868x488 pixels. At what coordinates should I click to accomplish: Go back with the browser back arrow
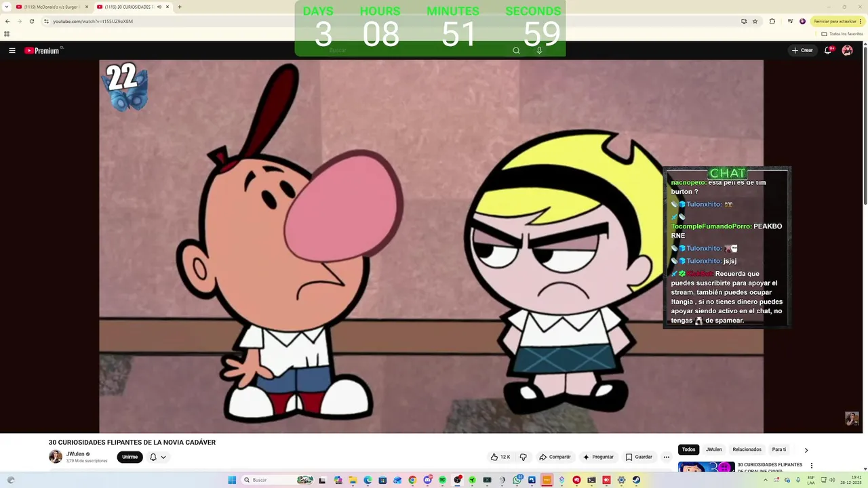7,21
